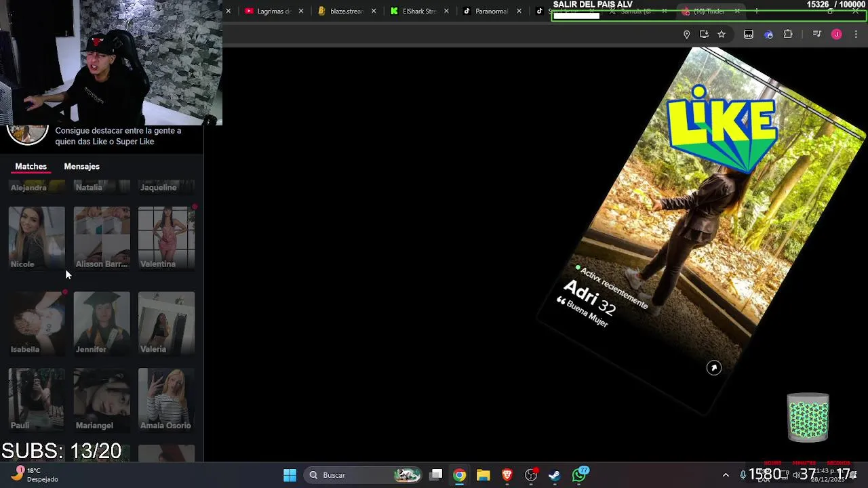
Task: Click the first extension icon left of the puzzle
Action: coord(749,35)
